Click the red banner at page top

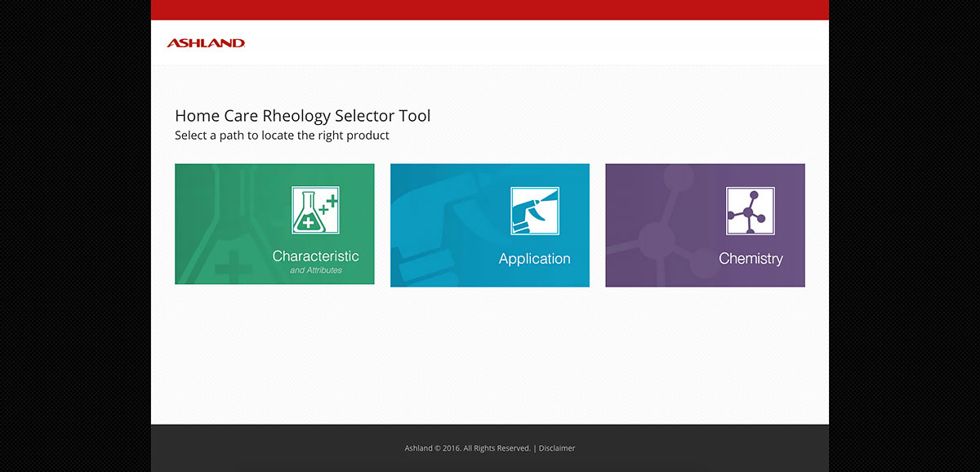(490, 10)
